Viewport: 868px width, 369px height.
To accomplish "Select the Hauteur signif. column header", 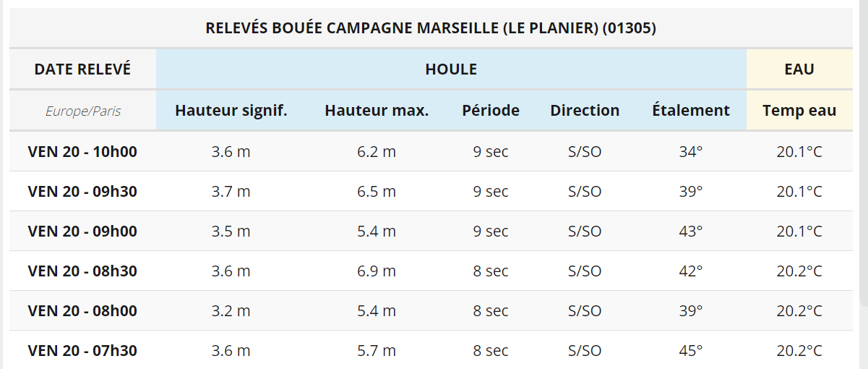I will tap(231, 111).
